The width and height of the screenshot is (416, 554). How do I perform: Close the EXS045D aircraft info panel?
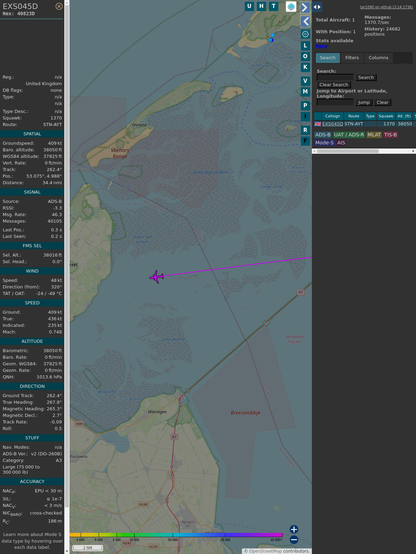[59, 6]
